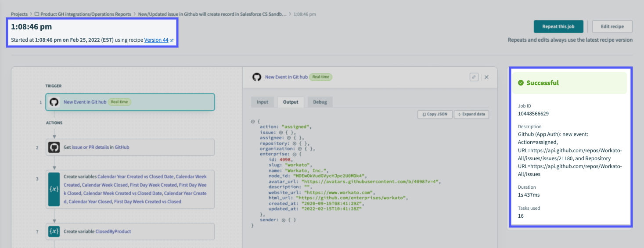Open the Version 44 recipe link

tap(156, 40)
